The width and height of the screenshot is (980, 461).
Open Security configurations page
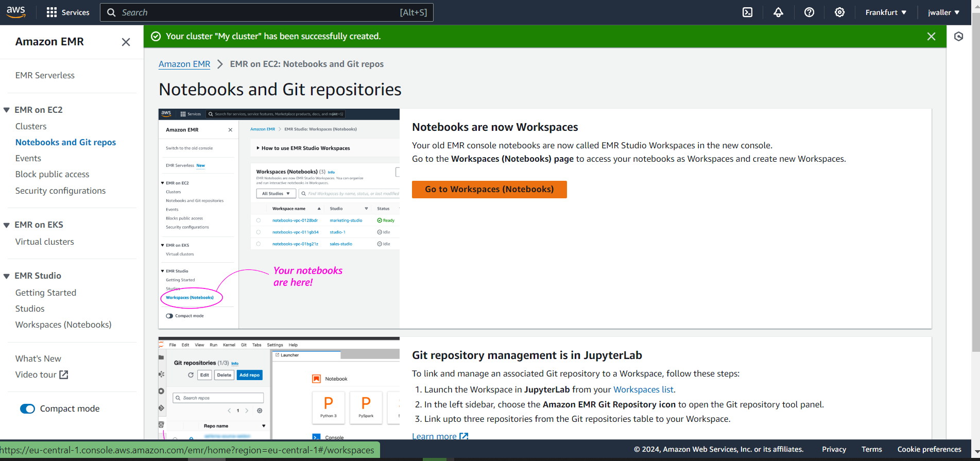click(60, 191)
